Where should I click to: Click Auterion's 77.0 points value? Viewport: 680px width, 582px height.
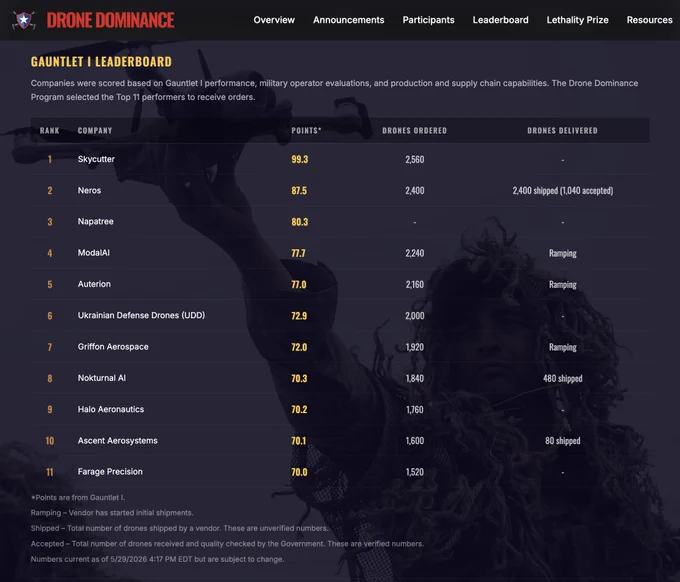point(299,284)
